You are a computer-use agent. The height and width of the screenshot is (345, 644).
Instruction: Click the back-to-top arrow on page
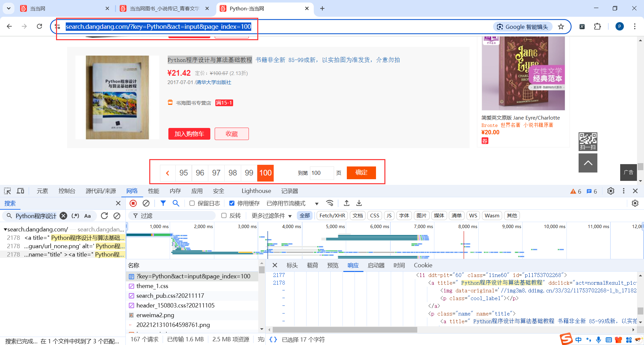(x=588, y=163)
